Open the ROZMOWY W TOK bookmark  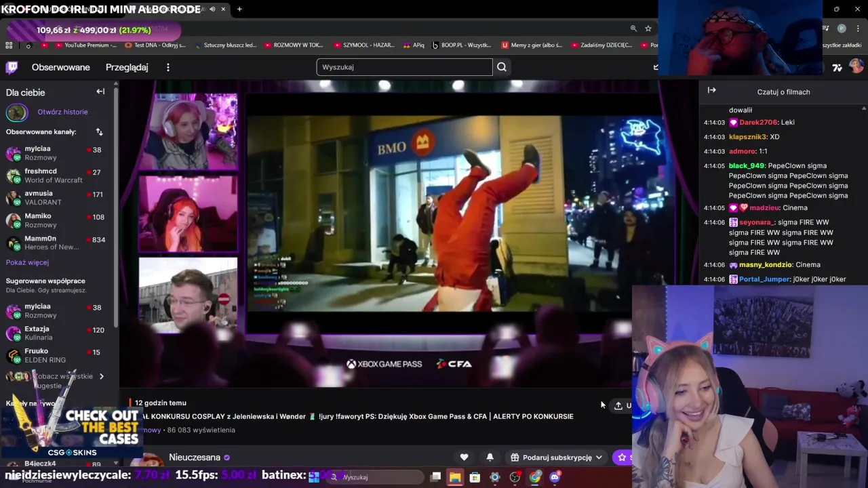293,45
